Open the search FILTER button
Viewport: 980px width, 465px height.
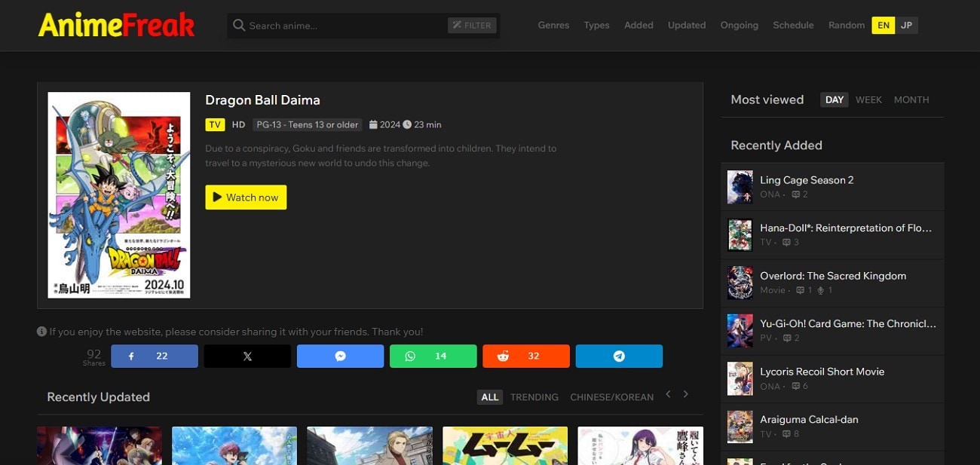click(x=472, y=26)
